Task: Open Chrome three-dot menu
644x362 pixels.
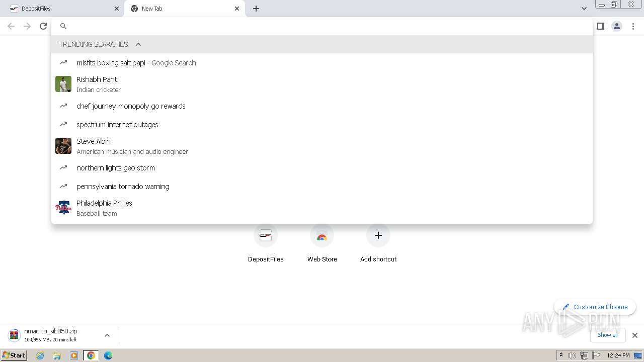Action: (633, 26)
